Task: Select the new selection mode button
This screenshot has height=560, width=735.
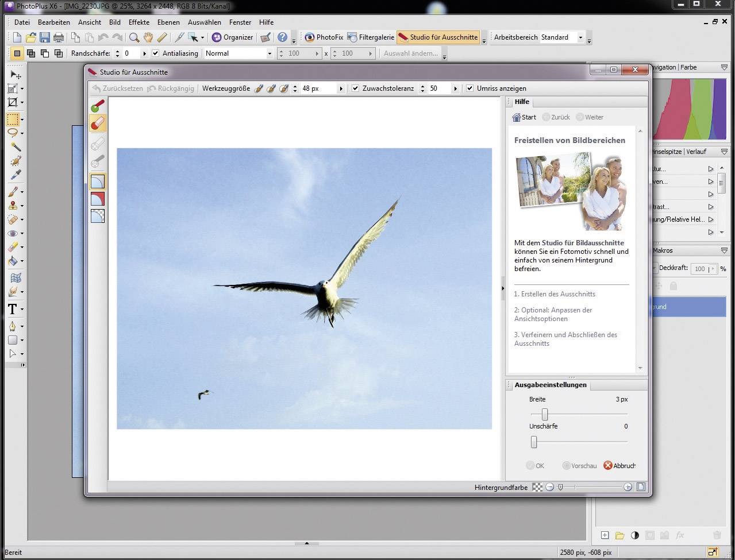Action: click(x=17, y=53)
